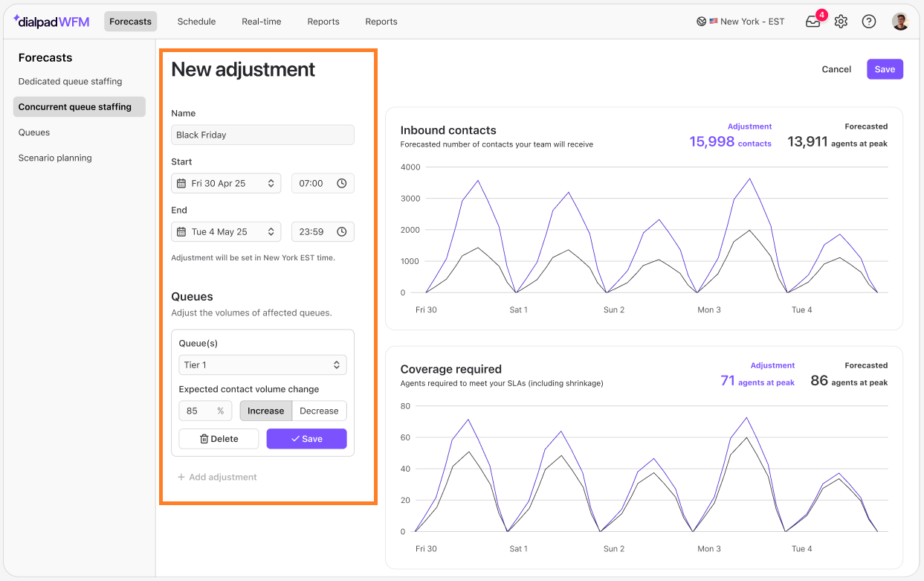Open the help question mark icon
924x581 pixels.
click(868, 22)
